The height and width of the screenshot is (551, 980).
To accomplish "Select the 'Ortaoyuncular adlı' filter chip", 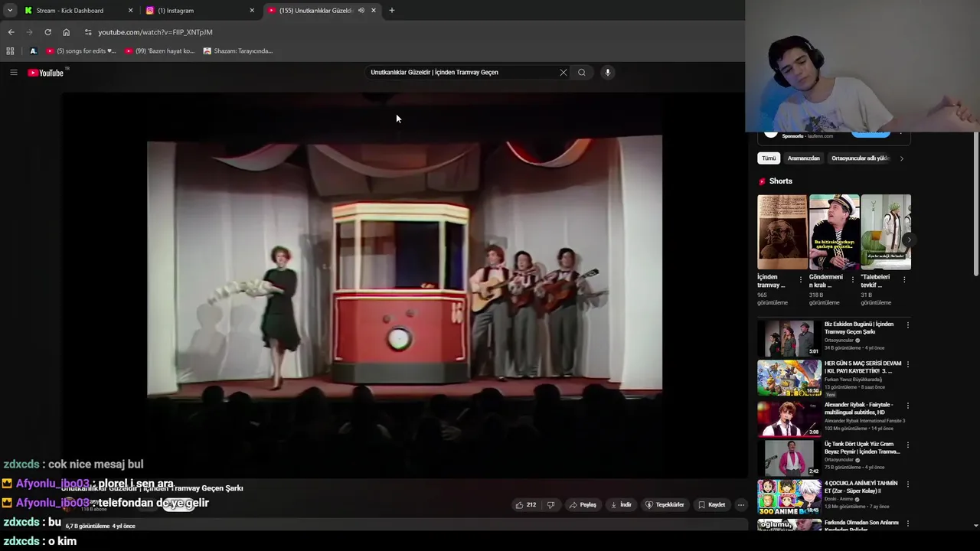I will click(x=861, y=158).
